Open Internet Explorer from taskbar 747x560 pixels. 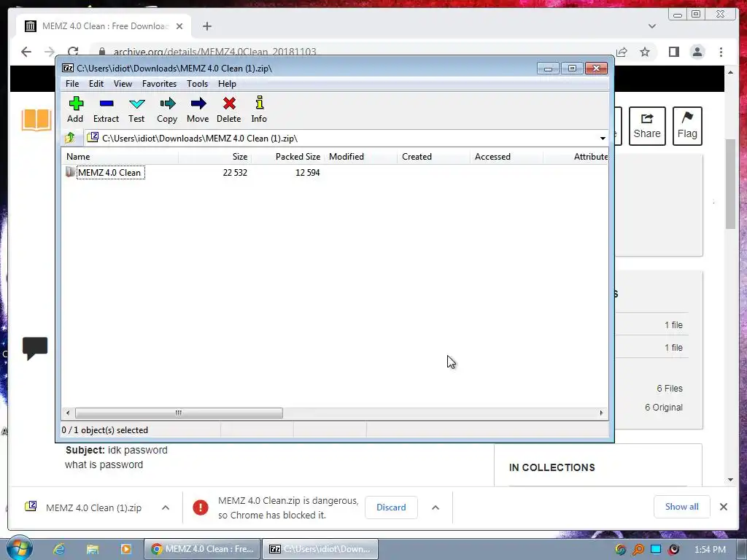tap(59, 549)
